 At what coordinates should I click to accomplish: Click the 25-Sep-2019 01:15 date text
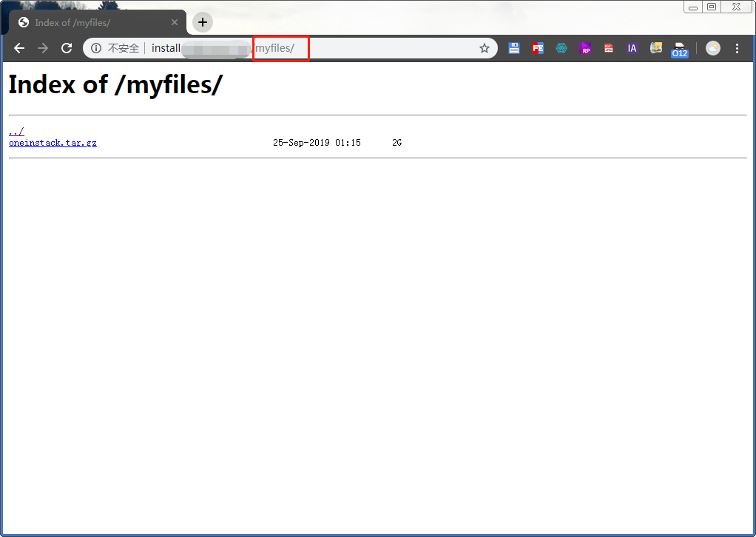(317, 143)
